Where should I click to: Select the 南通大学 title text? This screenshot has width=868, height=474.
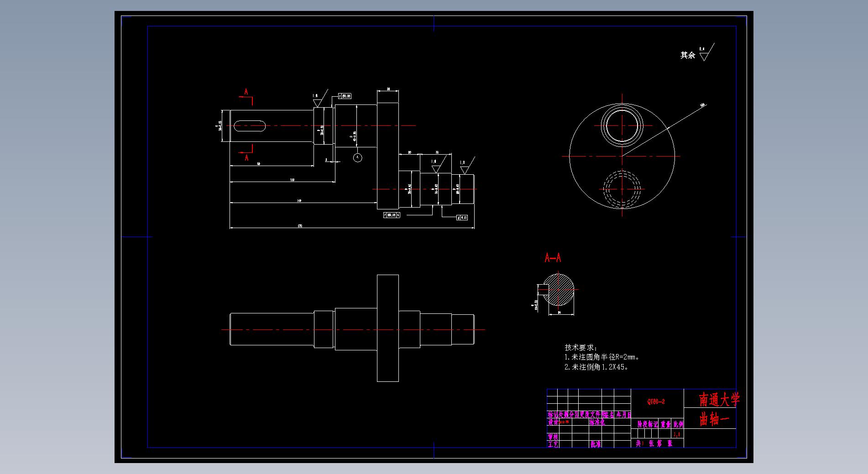(x=719, y=400)
